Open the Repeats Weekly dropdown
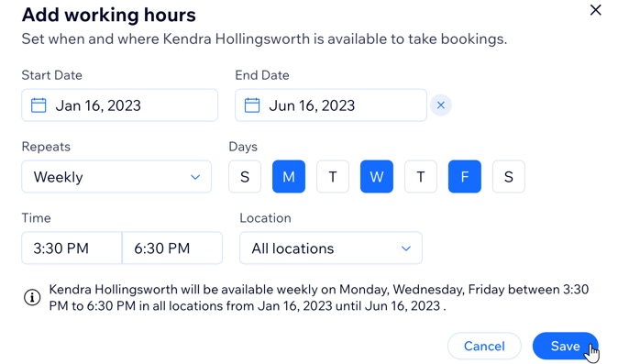618x364 pixels. (116, 176)
